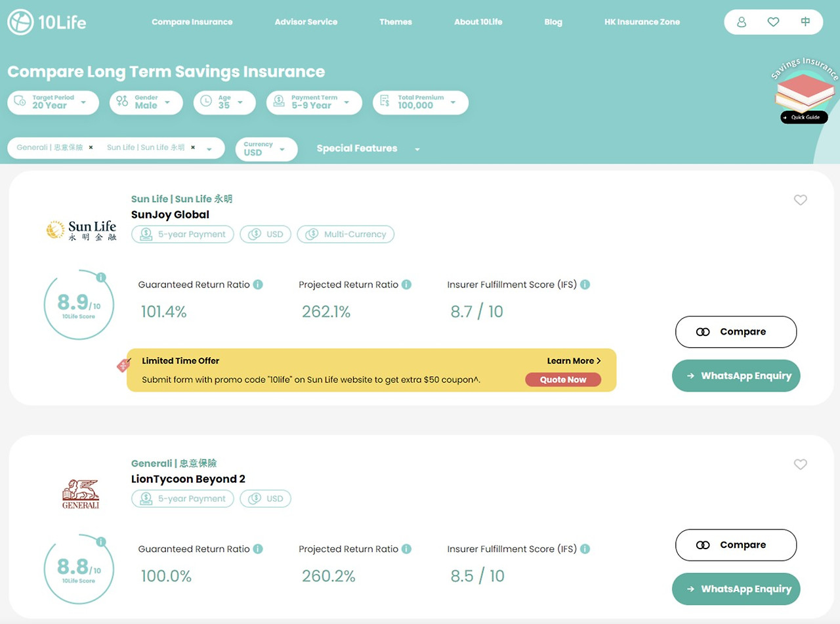Click the 8.5 / 10 IFS value
The image size is (840, 624).
click(478, 576)
